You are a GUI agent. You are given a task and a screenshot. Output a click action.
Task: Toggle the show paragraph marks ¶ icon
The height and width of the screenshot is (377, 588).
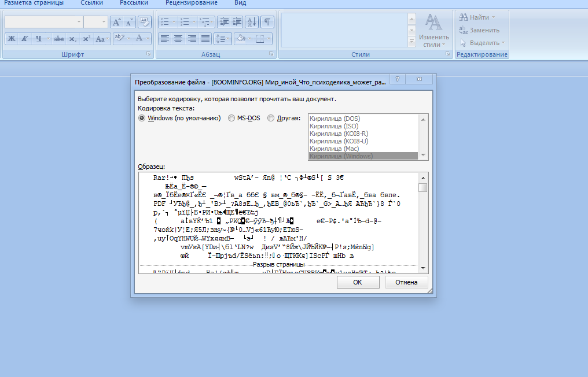tap(267, 22)
